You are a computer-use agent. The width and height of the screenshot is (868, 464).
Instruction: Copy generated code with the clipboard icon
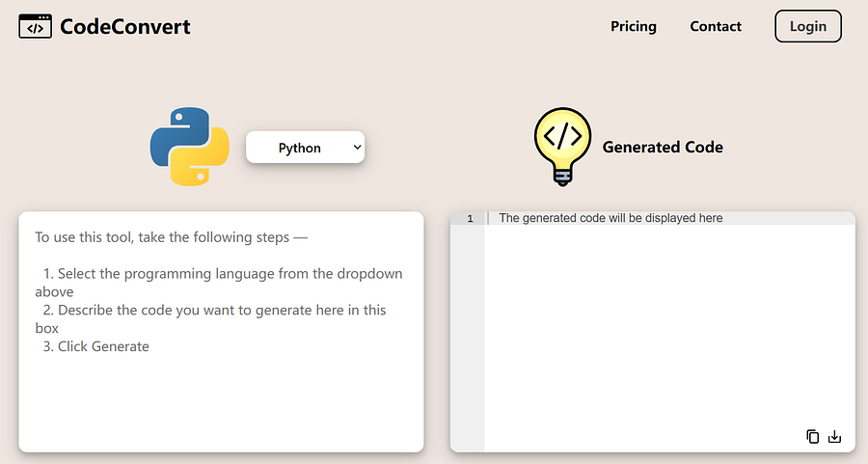(812, 436)
